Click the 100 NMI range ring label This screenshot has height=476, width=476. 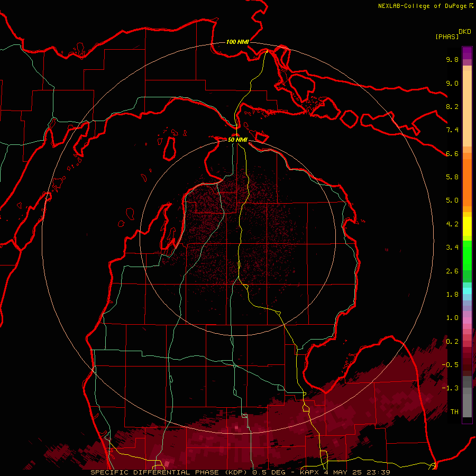tap(237, 42)
